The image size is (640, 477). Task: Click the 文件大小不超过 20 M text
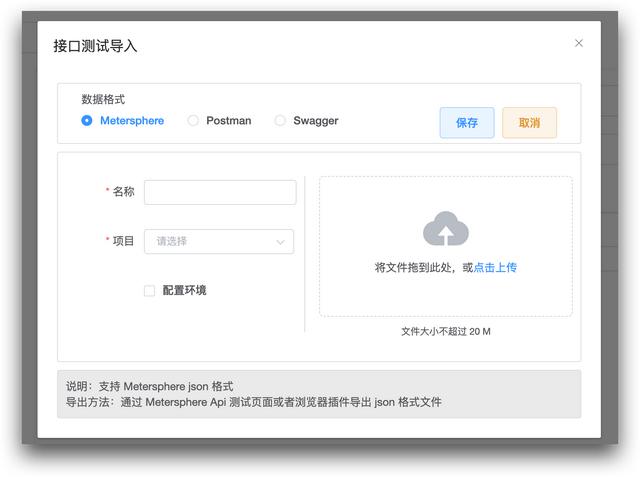[446, 331]
